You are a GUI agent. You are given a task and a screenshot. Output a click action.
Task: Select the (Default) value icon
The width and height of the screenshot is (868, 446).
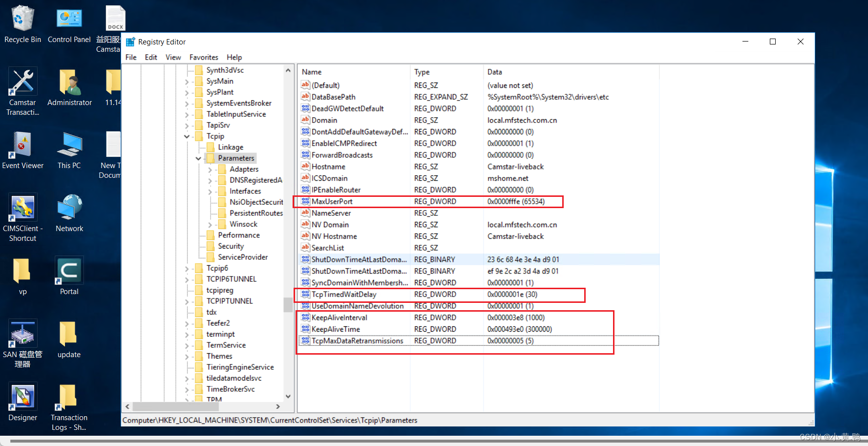click(x=305, y=85)
